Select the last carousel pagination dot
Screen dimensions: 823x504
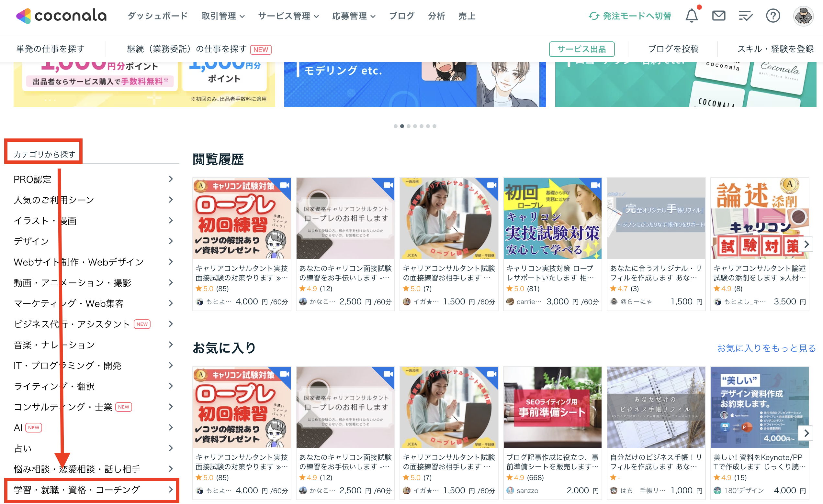coord(434,126)
